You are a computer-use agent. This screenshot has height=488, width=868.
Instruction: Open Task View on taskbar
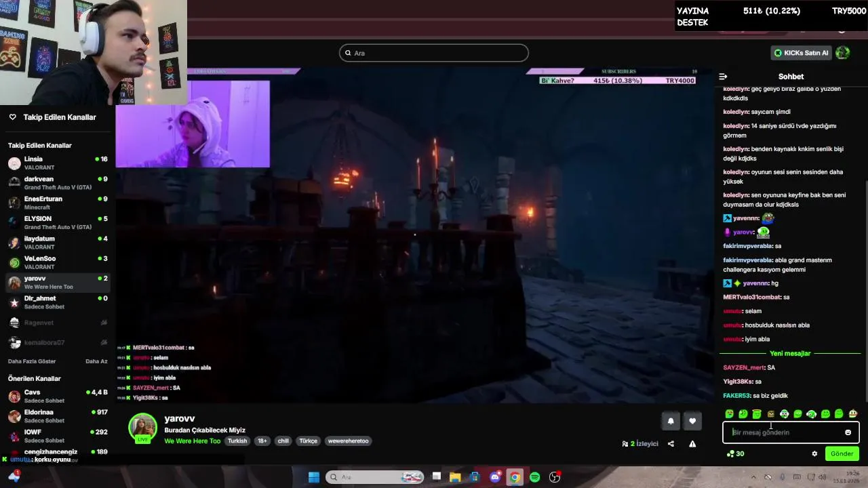436,477
